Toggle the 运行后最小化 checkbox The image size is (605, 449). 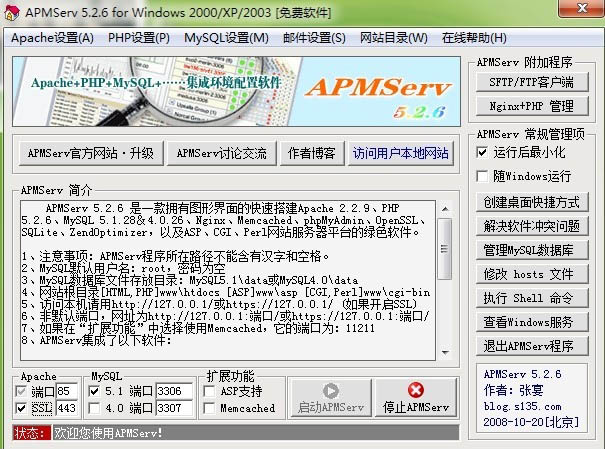coord(484,153)
